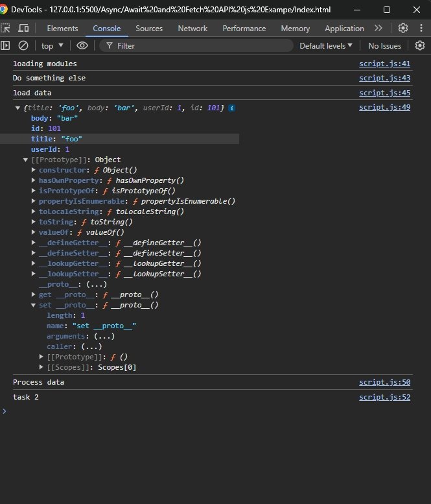431x504 pixels.
Task: Create a live expression with the eye icon
Action: tap(82, 45)
